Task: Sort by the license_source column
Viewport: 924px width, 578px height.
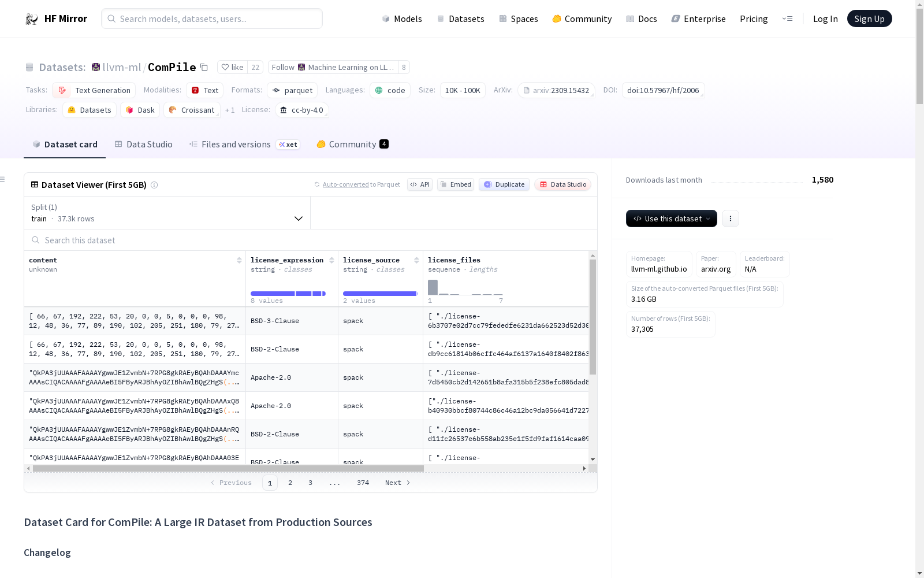Action: pyautogui.click(x=416, y=260)
